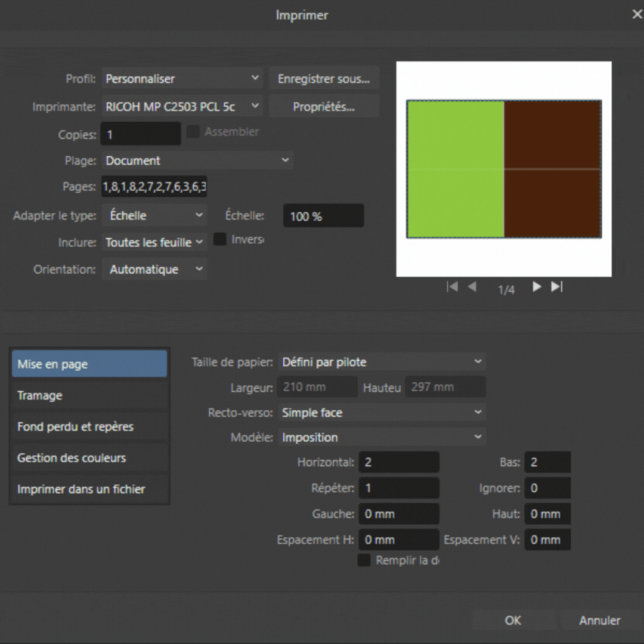Image resolution: width=644 pixels, height=644 pixels.
Task: Click the Échelle 100 % field
Action: 324,216
